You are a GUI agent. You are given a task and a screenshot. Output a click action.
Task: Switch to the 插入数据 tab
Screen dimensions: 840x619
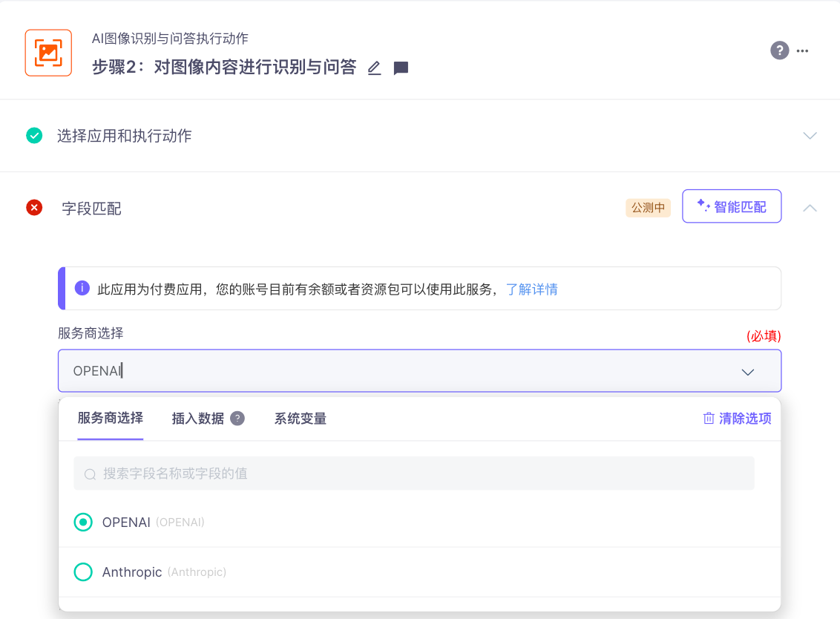point(197,419)
